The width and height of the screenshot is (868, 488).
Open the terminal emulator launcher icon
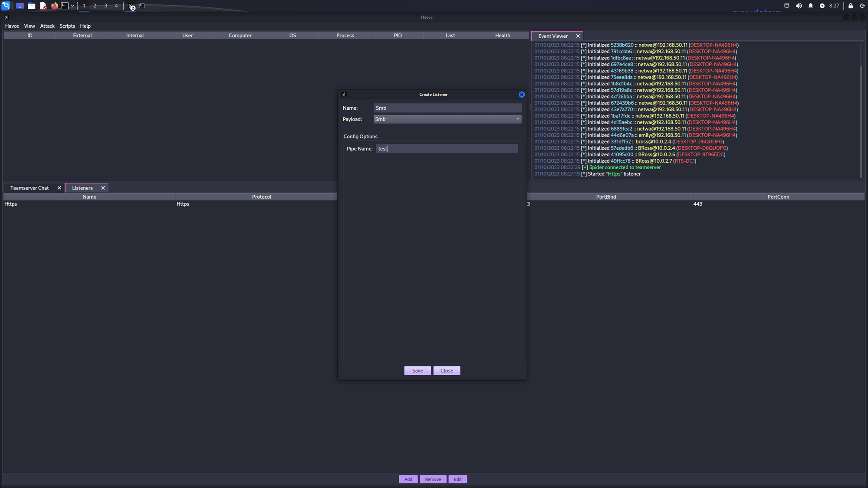65,6
